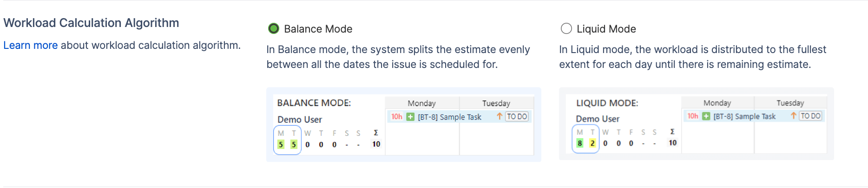Click the Monday column header in Balance preview

421,103
